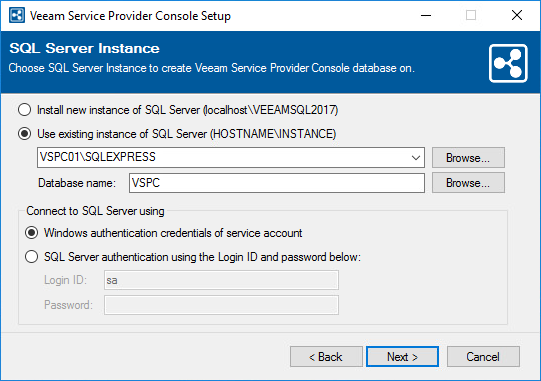
Task: Click the Veeam Service Provider Console Setup title
Action: pyautogui.click(x=130, y=16)
